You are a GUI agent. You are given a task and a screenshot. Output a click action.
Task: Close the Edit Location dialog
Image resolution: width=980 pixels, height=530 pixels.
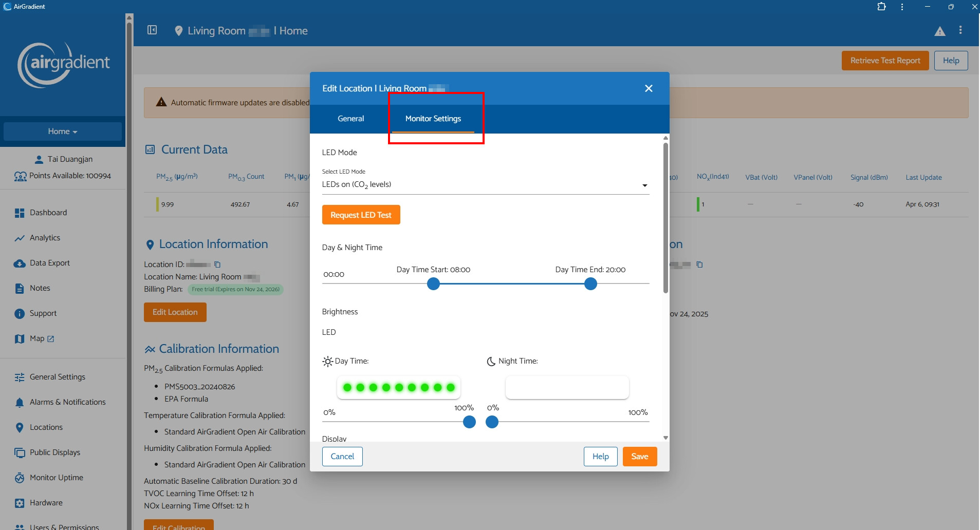(x=649, y=88)
